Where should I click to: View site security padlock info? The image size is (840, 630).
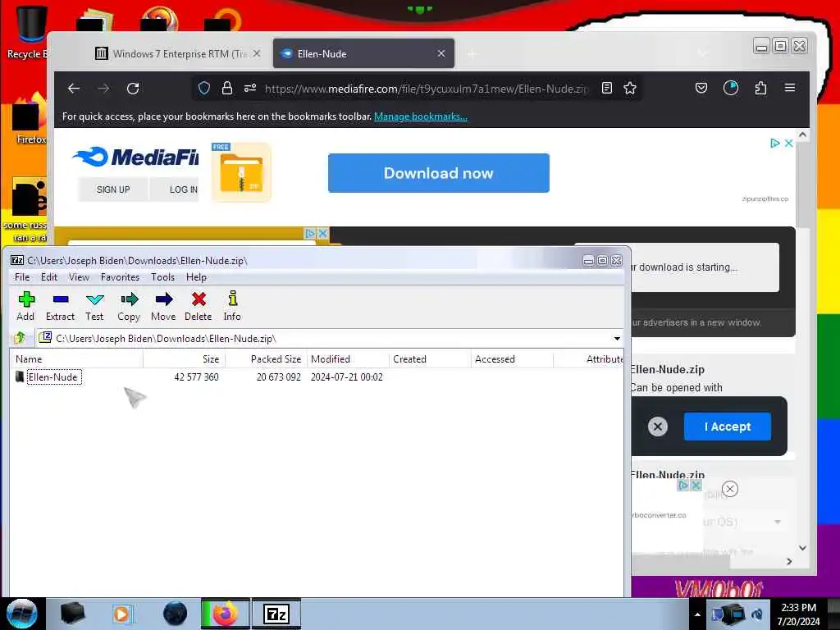[x=227, y=89]
